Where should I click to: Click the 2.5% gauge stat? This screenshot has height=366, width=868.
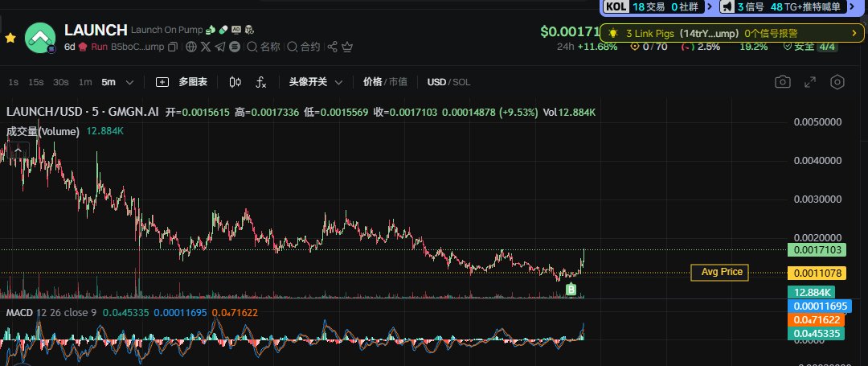tap(701, 47)
